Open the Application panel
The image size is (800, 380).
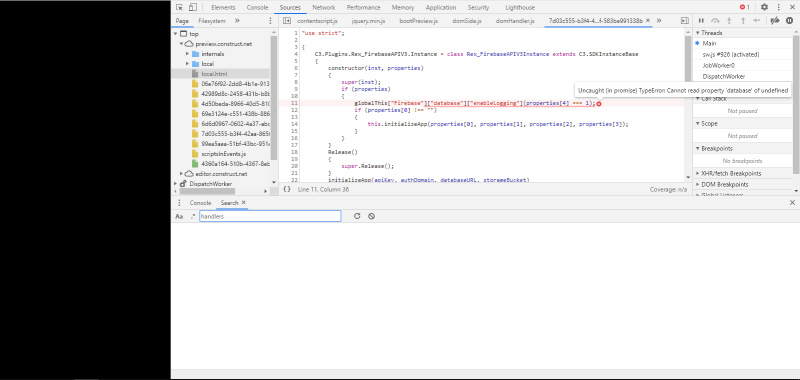(x=441, y=8)
